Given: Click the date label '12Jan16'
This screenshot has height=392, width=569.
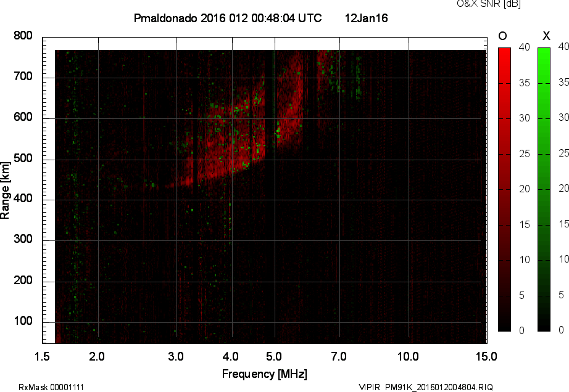Looking at the screenshot, I should tap(366, 18).
